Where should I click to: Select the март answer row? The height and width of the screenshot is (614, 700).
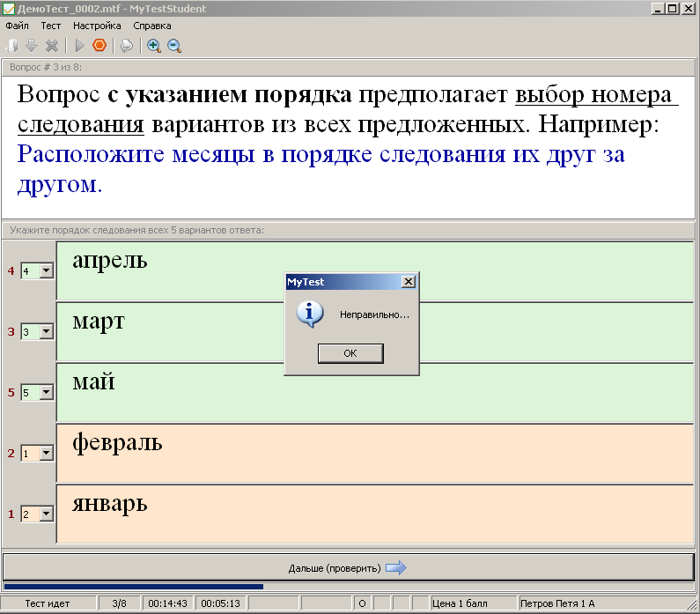pos(375,331)
